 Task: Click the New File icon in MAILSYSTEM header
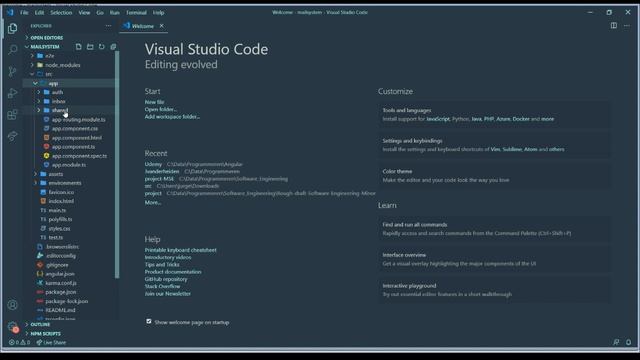(x=78, y=47)
